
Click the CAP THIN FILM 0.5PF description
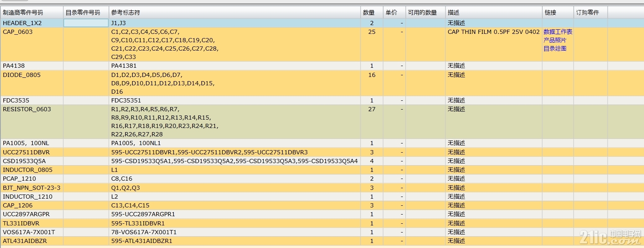tap(494, 32)
